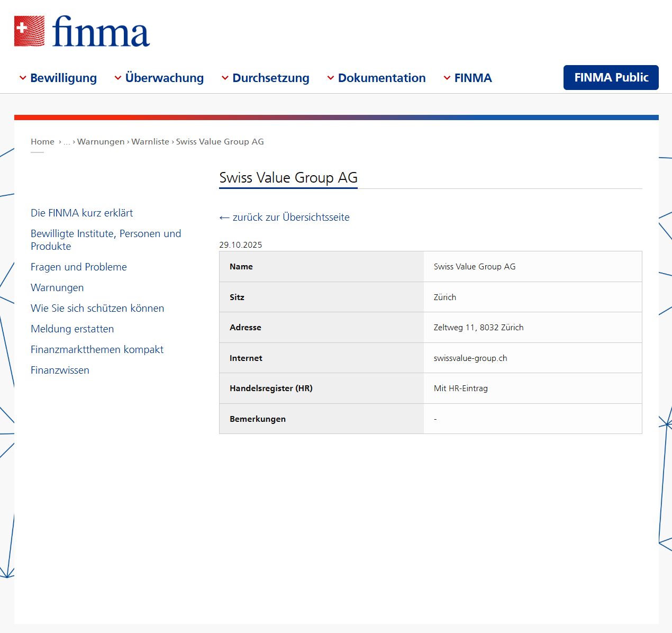672x633 pixels.
Task: Open Finanzmarktthemen kompakt sidebar link
Action: 97,349
